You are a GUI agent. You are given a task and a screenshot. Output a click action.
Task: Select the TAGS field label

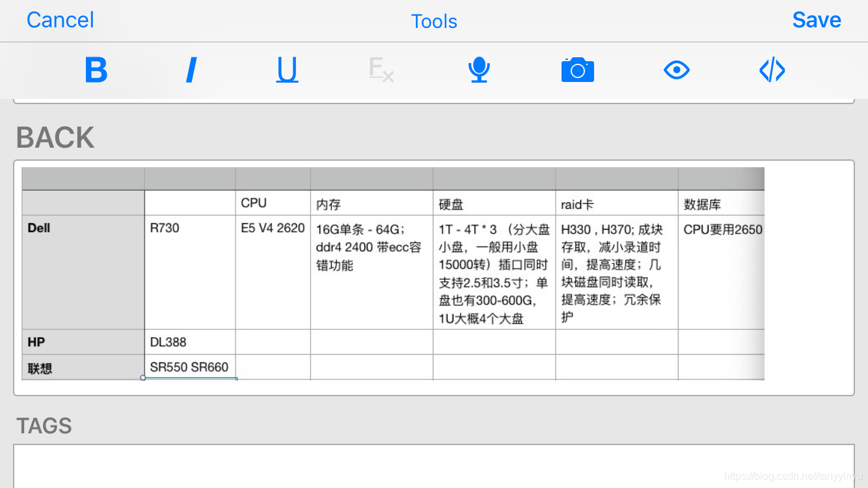(44, 426)
